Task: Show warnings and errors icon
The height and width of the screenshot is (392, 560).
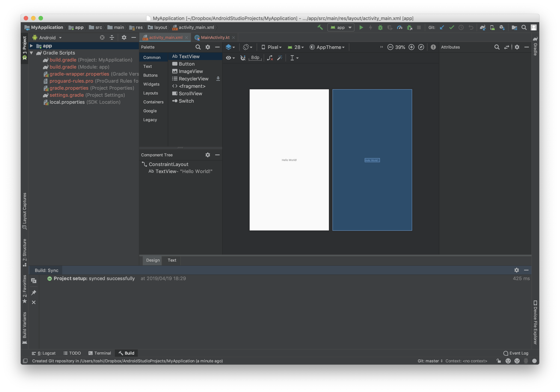Action: (x=433, y=47)
